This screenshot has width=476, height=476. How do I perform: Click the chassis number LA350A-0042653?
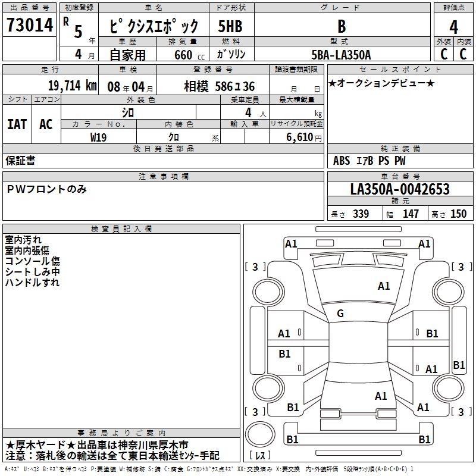(x=400, y=189)
